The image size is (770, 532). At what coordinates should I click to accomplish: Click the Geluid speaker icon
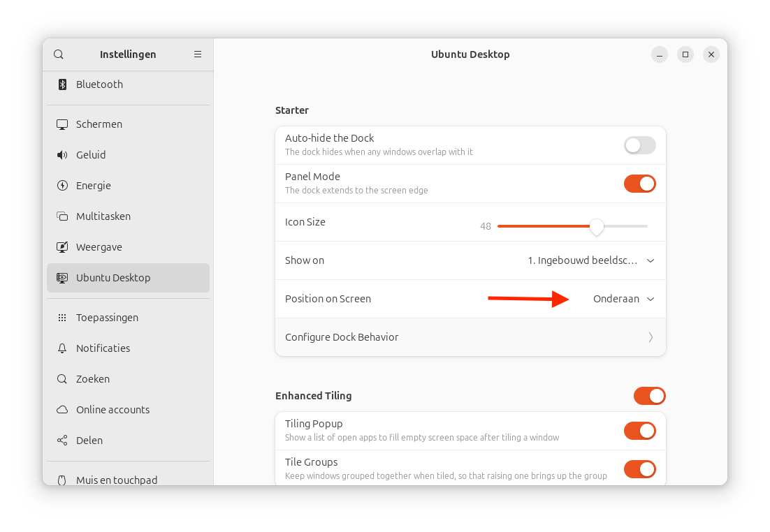(x=62, y=155)
